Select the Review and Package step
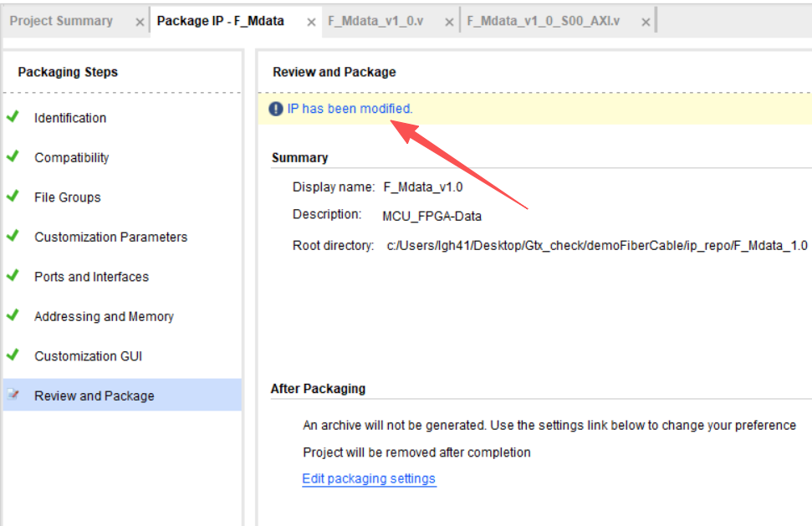The width and height of the screenshot is (812, 526). pos(122,395)
